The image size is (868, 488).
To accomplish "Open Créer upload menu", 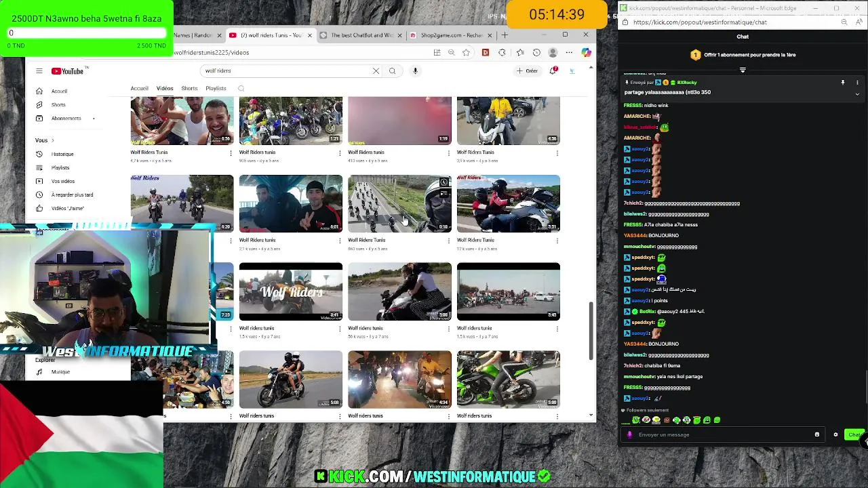I will tap(527, 70).
